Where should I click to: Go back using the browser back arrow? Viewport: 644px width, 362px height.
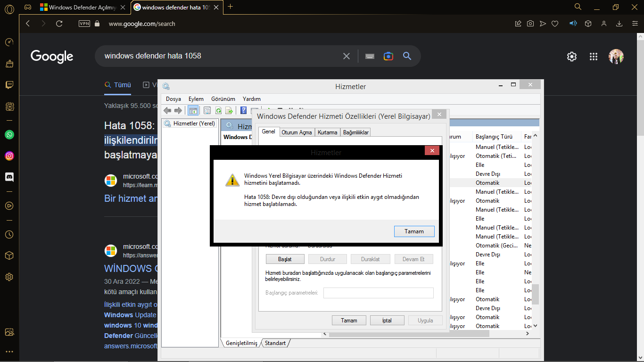tap(28, 24)
